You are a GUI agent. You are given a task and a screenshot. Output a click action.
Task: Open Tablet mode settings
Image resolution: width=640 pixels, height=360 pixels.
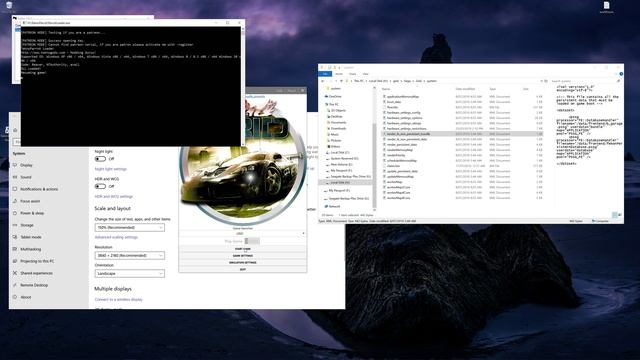click(x=31, y=237)
